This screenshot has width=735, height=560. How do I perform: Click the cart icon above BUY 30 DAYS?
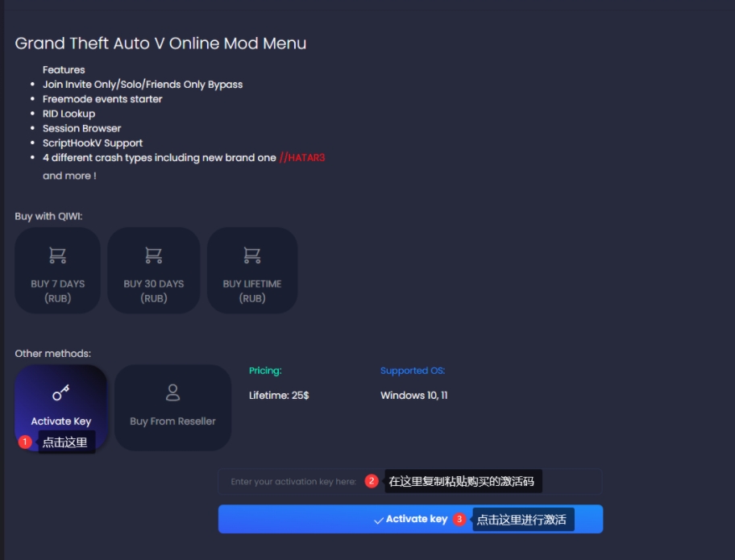(154, 255)
